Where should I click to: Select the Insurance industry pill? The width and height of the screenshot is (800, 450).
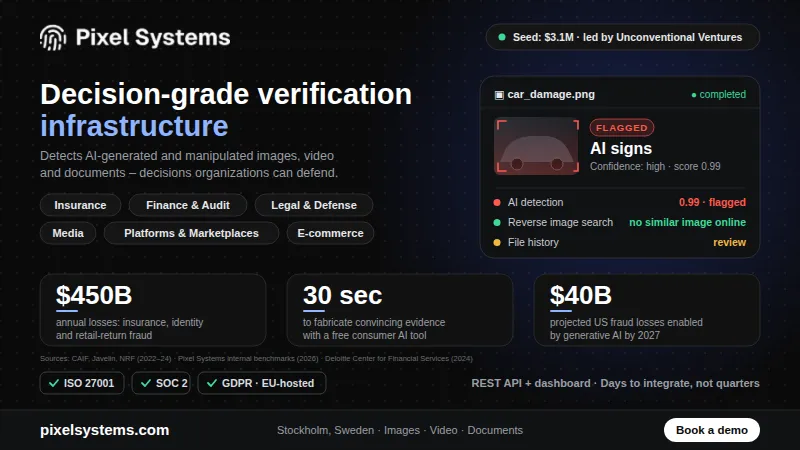pos(80,205)
